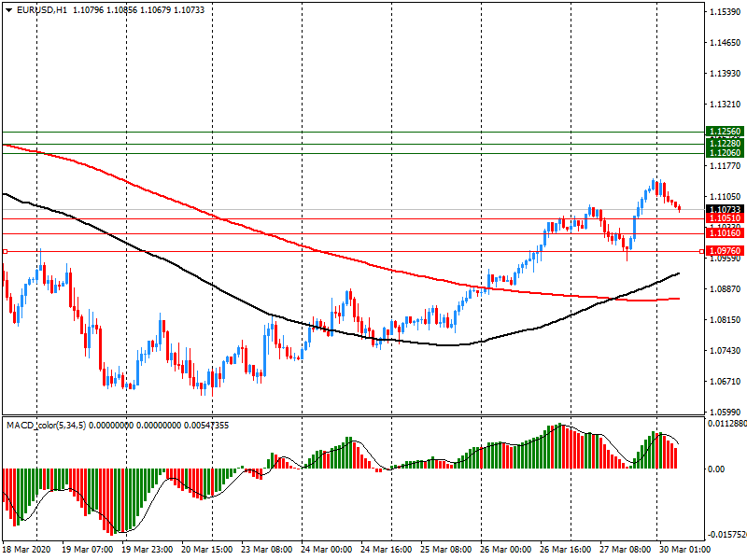This screenshot has width=747, height=560.
Task: Click the 18 Mar 2020 date label
Action: click(x=27, y=550)
